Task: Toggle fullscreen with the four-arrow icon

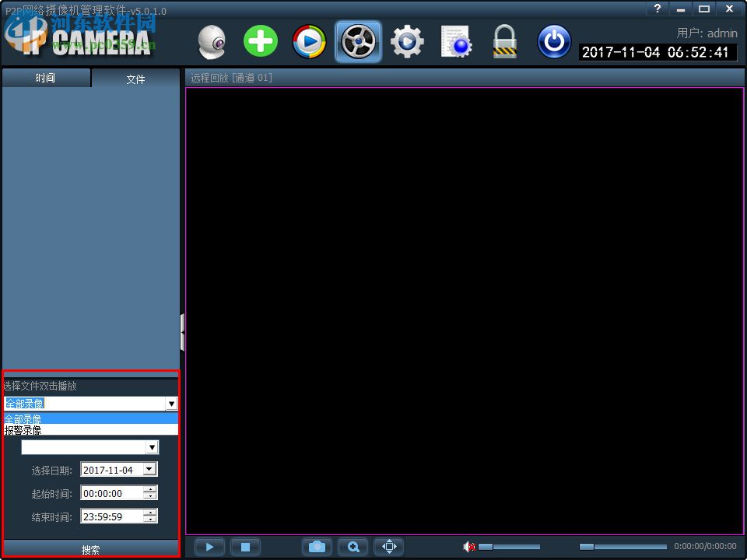Action: coord(389,547)
